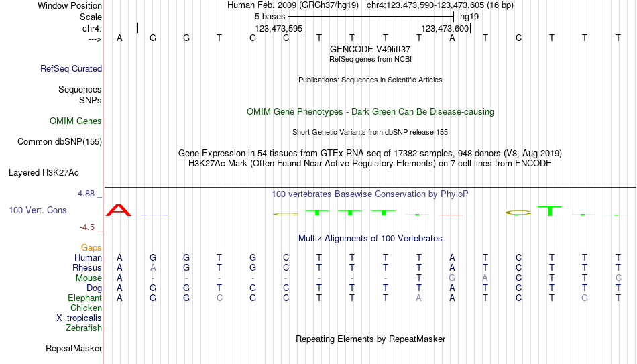Click the X_tropicalis species label

(79, 318)
